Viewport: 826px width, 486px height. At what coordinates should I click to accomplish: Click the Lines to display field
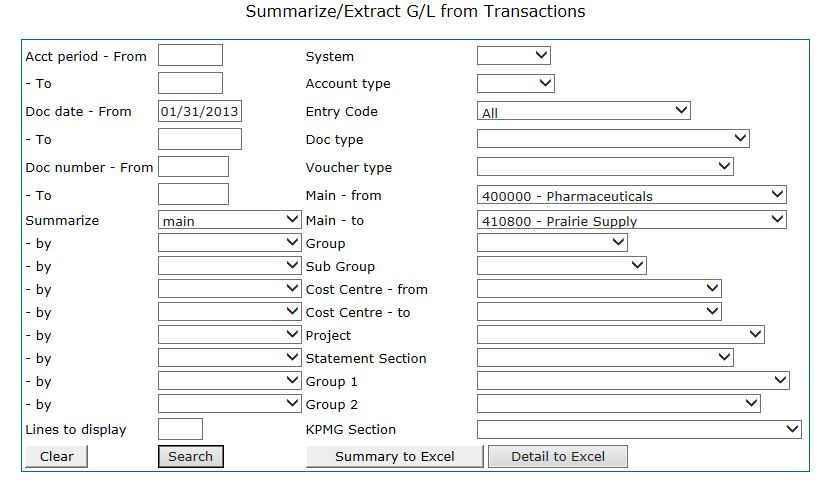[x=180, y=429]
